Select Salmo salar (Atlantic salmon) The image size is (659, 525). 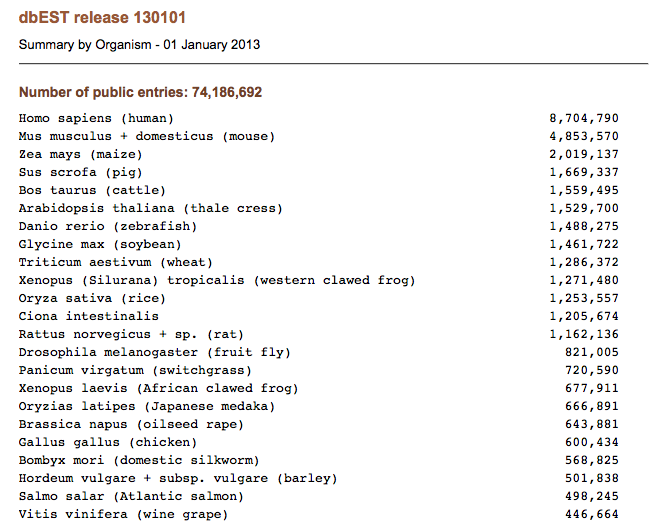tap(131, 496)
